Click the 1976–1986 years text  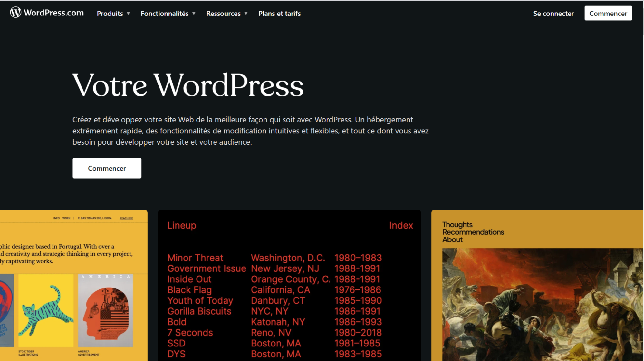(x=358, y=289)
